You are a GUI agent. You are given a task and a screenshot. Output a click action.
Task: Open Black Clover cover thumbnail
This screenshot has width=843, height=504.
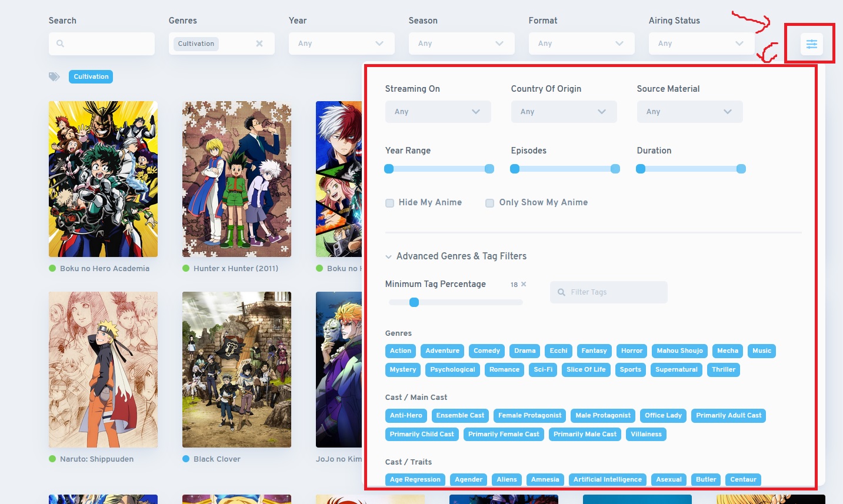click(x=236, y=369)
